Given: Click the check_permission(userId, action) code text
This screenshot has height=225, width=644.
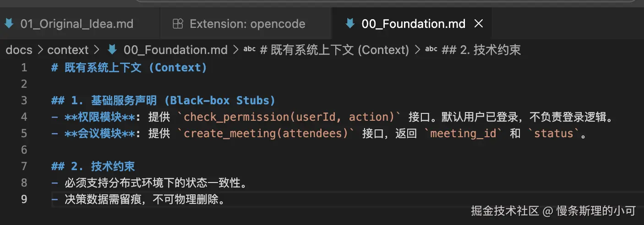Looking at the screenshot, I should tap(289, 117).
